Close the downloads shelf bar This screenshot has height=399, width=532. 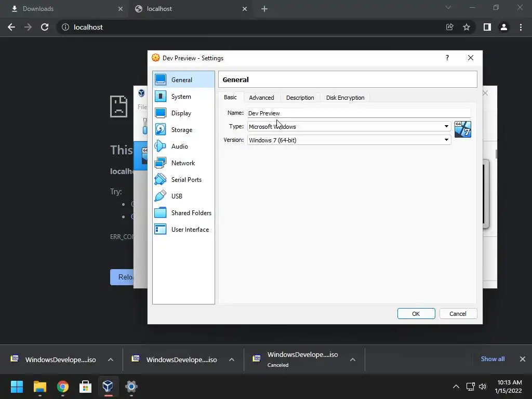point(523,359)
